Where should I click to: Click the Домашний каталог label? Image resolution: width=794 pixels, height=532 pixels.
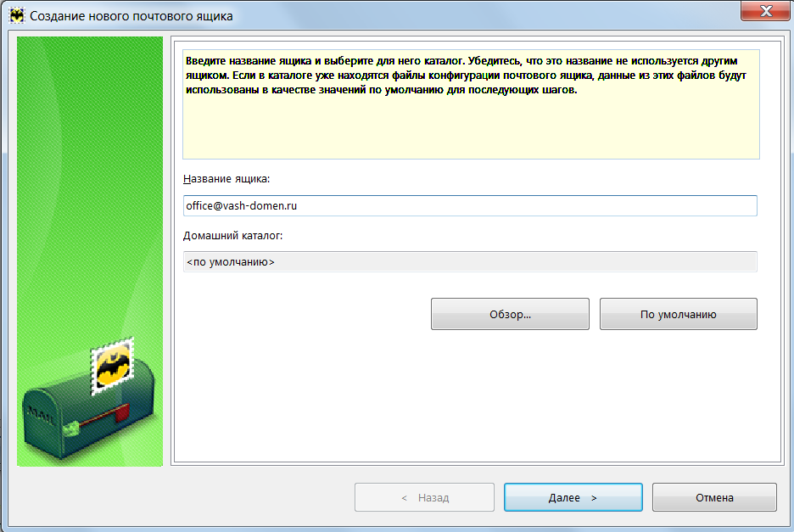[232, 235]
